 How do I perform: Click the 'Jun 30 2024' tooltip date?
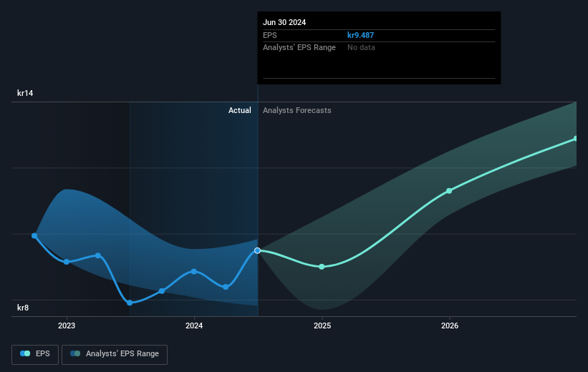click(x=284, y=22)
